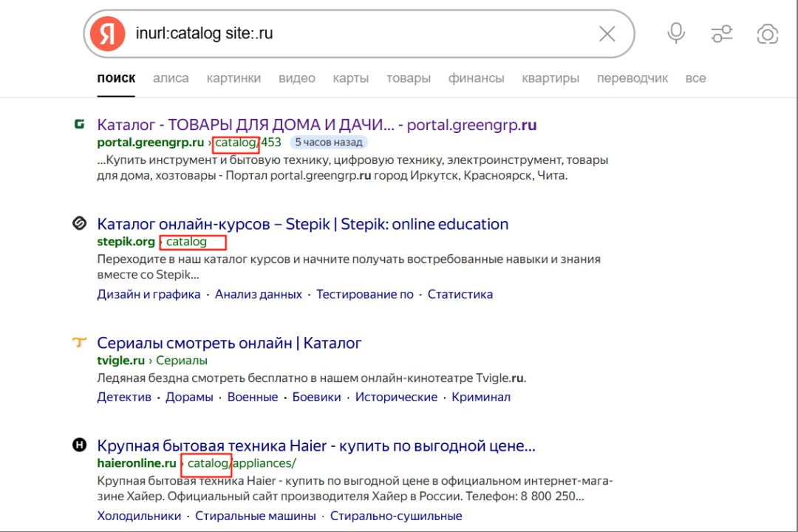Click haieronline.ru domain link
This screenshot has width=798, height=532.
click(x=137, y=463)
